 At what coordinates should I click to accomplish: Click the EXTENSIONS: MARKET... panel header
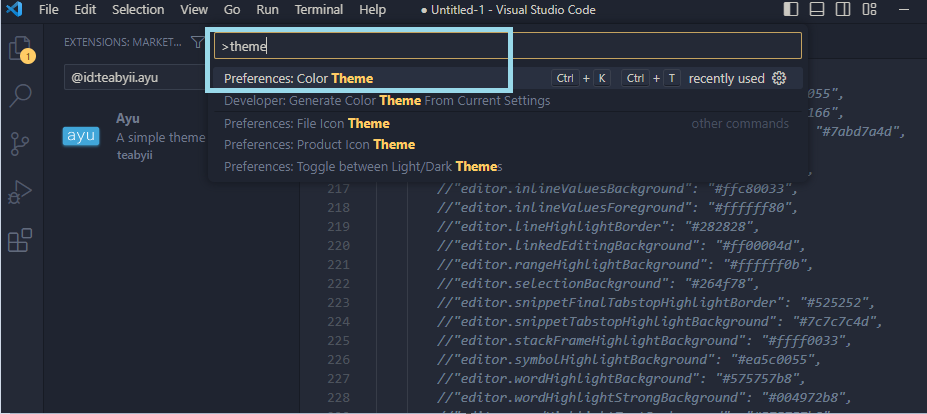pyautogui.click(x=123, y=42)
